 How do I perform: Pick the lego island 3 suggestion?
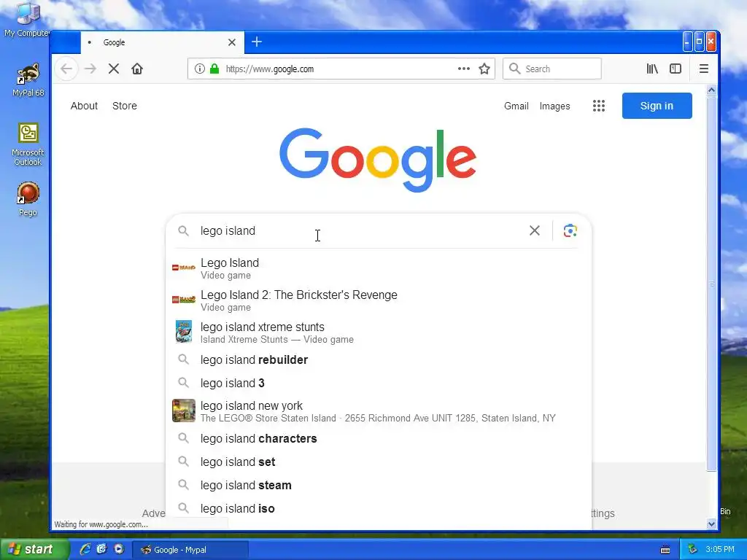tap(379, 383)
